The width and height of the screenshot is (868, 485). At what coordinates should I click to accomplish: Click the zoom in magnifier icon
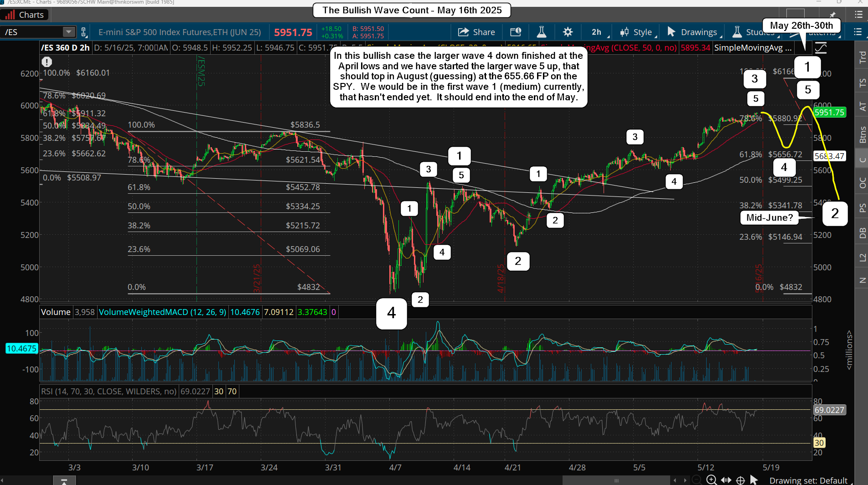[711, 480]
